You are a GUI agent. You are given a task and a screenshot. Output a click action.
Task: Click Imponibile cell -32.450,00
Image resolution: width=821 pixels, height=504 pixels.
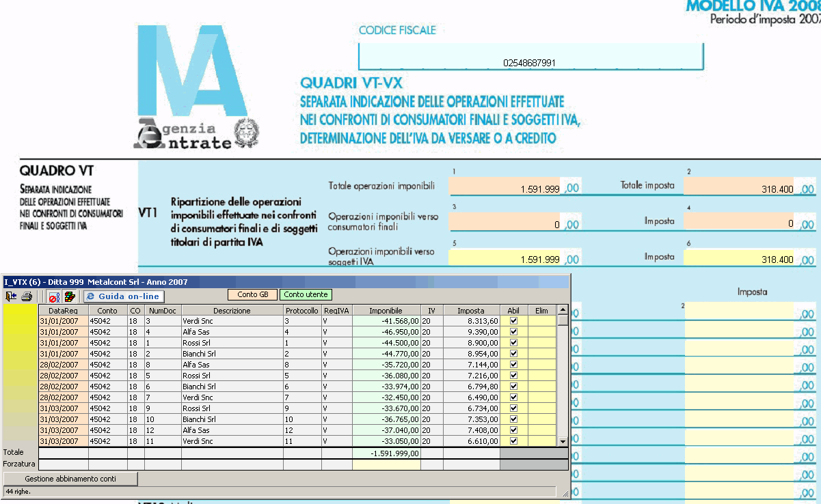[387, 397]
